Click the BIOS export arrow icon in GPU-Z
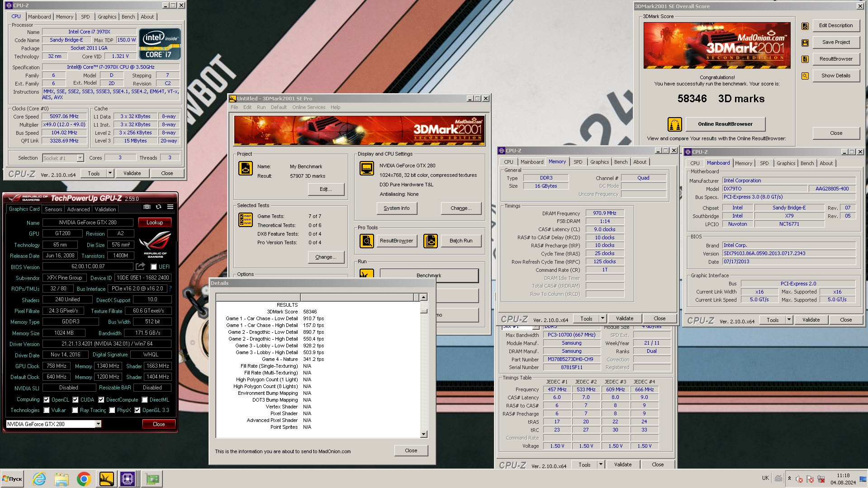The width and height of the screenshot is (868, 488). [141, 266]
